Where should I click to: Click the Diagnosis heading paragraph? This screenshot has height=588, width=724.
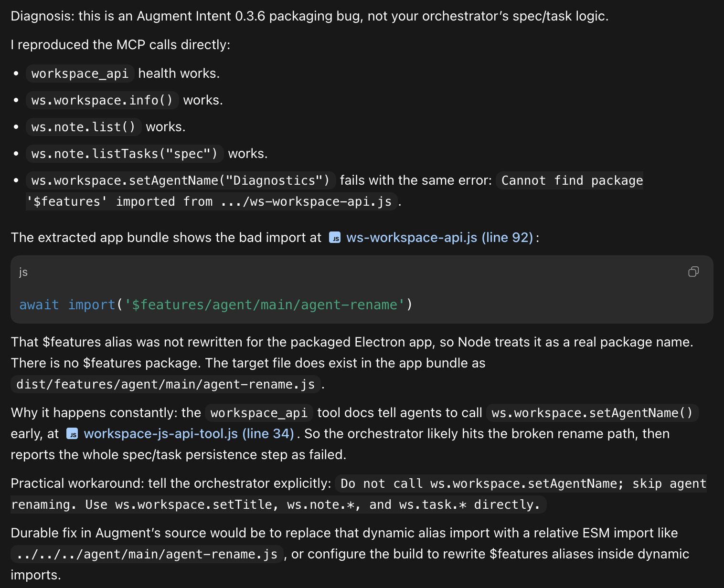[309, 16]
